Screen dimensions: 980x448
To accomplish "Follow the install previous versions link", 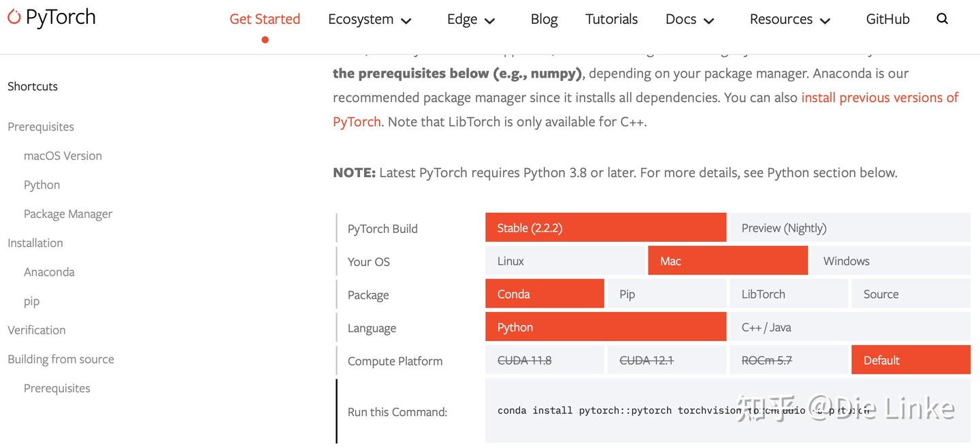I will pos(879,97).
